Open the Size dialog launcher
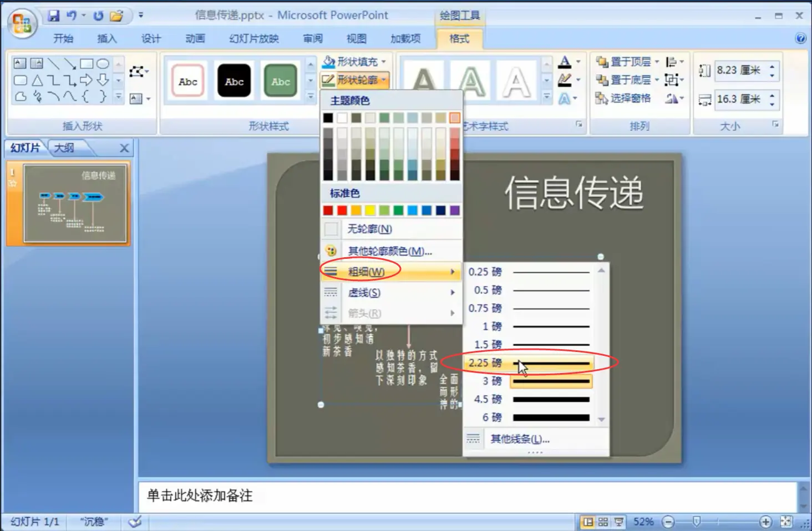812x531 pixels. click(x=775, y=124)
